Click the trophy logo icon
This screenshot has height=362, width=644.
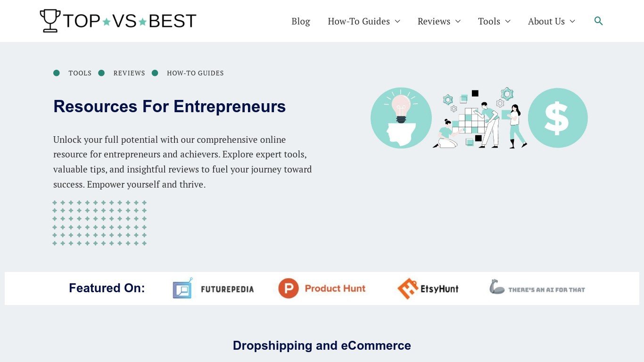(50, 21)
